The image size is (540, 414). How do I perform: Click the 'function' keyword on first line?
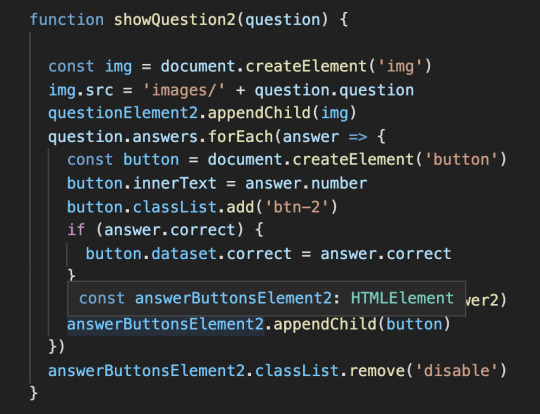pyautogui.click(x=67, y=19)
